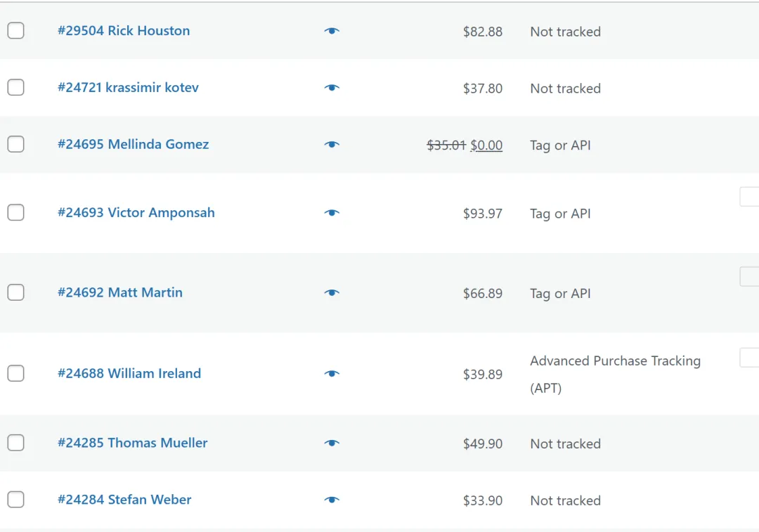The image size is (759, 532).
Task: Open order #24693 Victor Amponsah
Action: pyautogui.click(x=136, y=213)
